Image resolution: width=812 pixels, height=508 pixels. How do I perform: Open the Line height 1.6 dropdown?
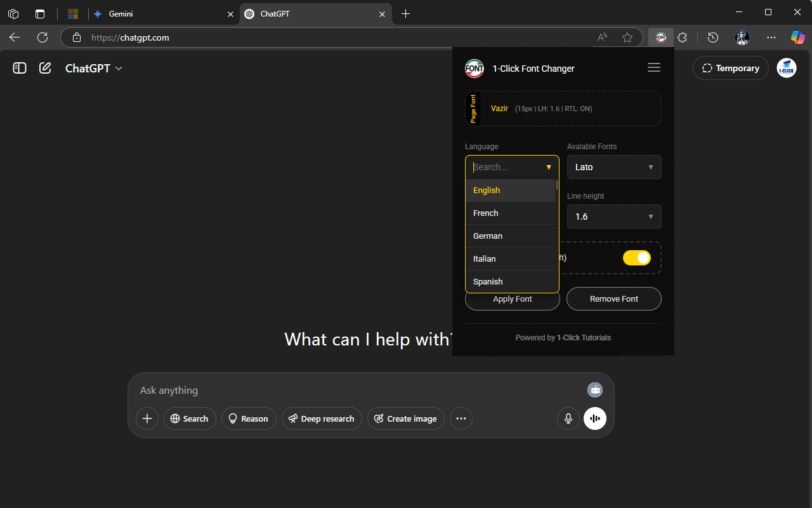(x=614, y=217)
